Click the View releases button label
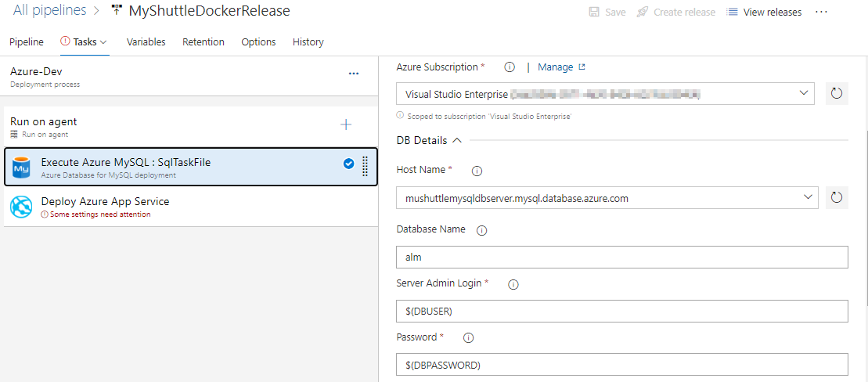Image resolution: width=868 pixels, height=382 pixels. pos(773,13)
